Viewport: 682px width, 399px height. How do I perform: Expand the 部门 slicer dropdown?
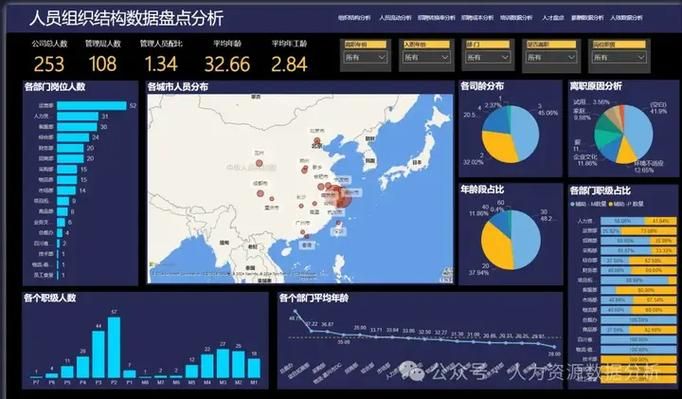pyautogui.click(x=488, y=57)
